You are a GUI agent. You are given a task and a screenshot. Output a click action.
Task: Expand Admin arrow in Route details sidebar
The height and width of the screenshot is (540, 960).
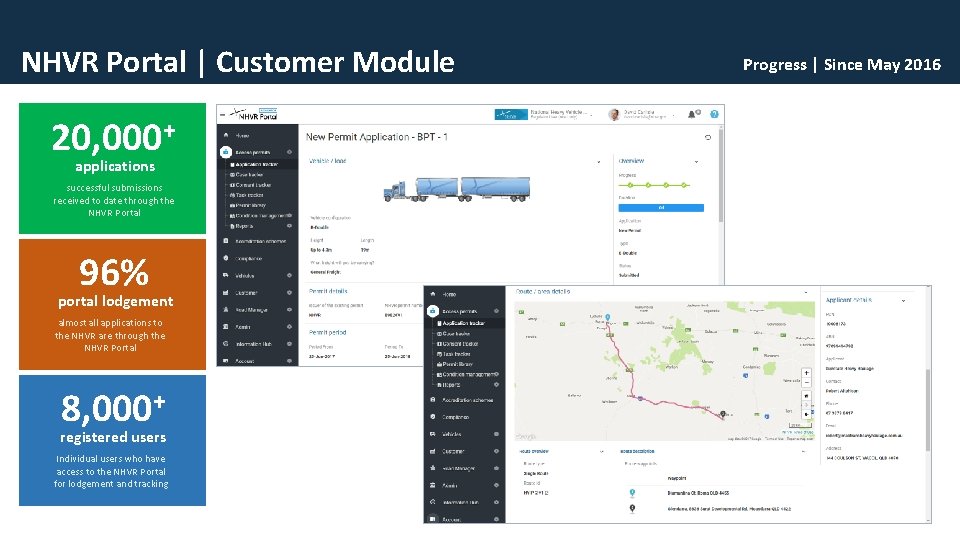496,486
